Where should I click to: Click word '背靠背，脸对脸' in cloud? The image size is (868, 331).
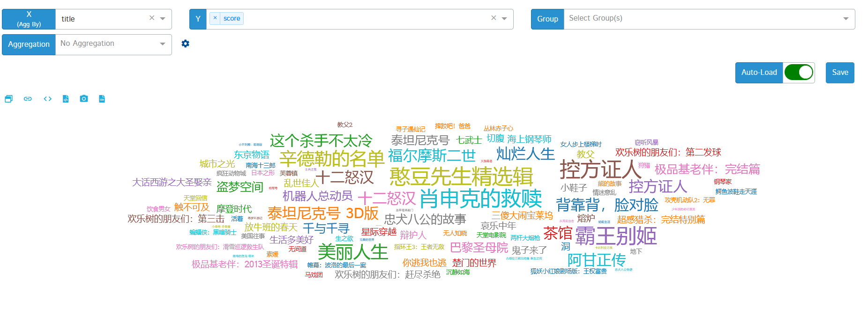click(607, 205)
